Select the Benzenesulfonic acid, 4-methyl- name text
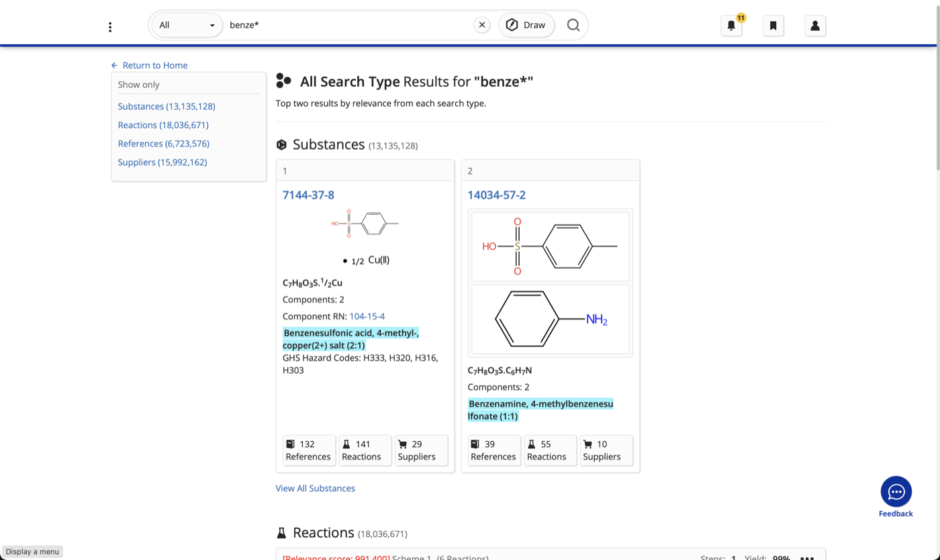The height and width of the screenshot is (560, 940). click(x=350, y=339)
